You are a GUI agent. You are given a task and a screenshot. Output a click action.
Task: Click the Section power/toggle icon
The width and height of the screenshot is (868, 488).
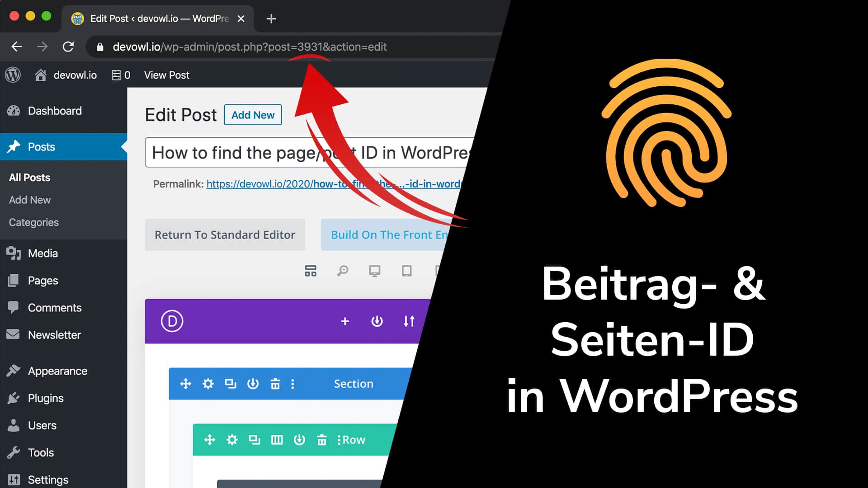(253, 384)
